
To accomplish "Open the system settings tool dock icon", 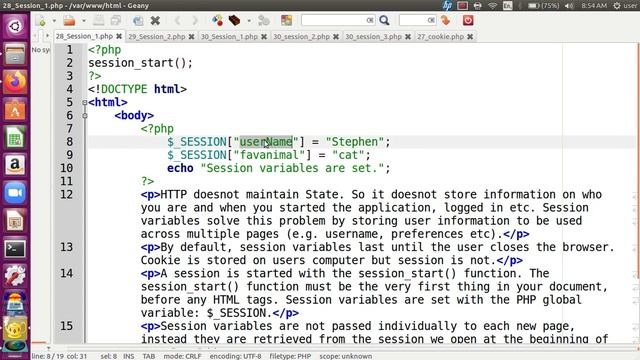I will (x=15, y=276).
